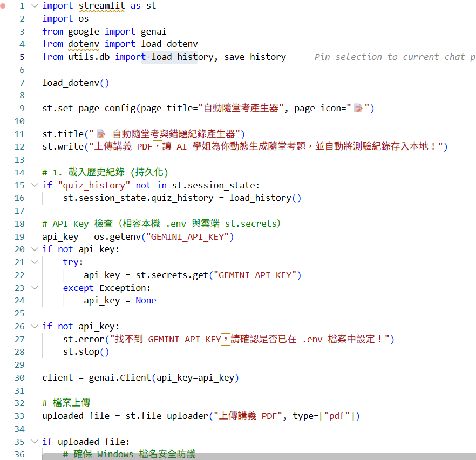Click 'st.secrets.get' on line 22

(172, 275)
